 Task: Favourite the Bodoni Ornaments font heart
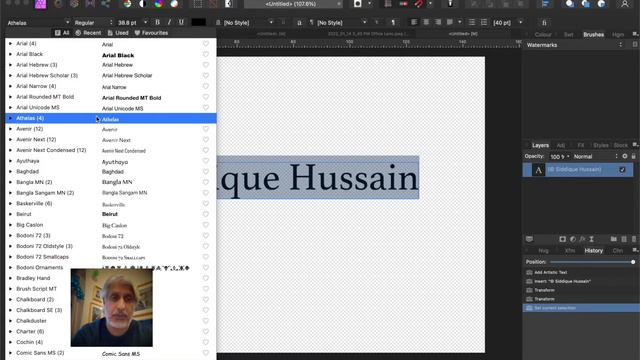click(206, 268)
